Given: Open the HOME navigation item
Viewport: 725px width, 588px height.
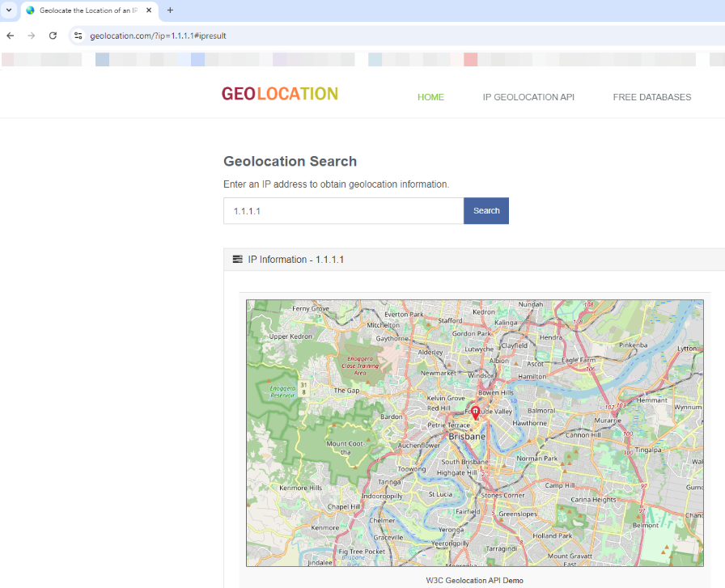Looking at the screenshot, I should [x=430, y=97].
